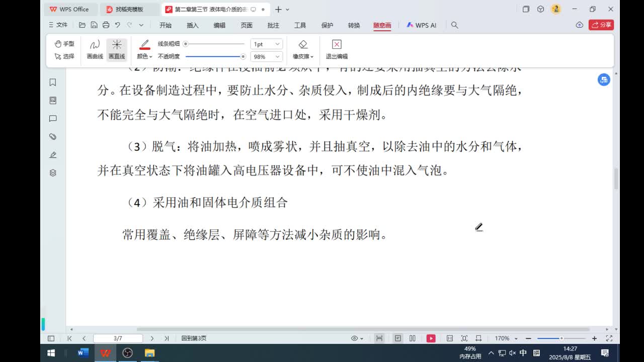Open the layers sidebar panel
Screen dimensions: 644x362
pos(53,173)
